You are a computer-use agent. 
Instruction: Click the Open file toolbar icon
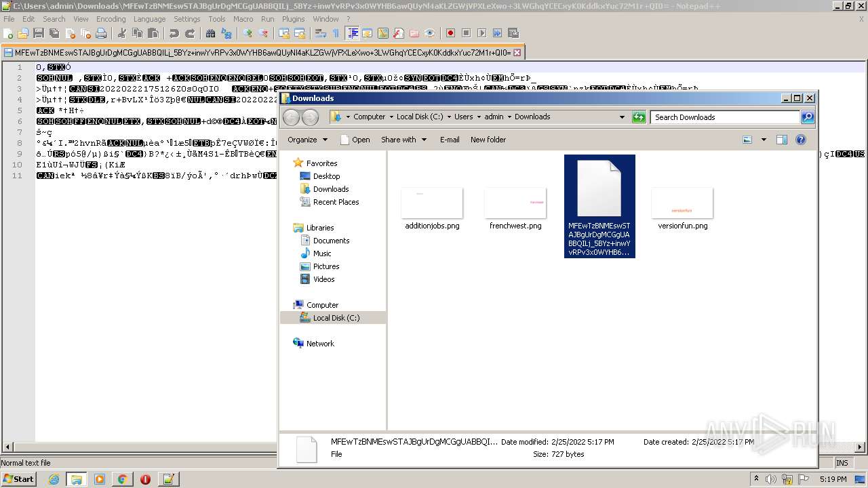[22, 33]
